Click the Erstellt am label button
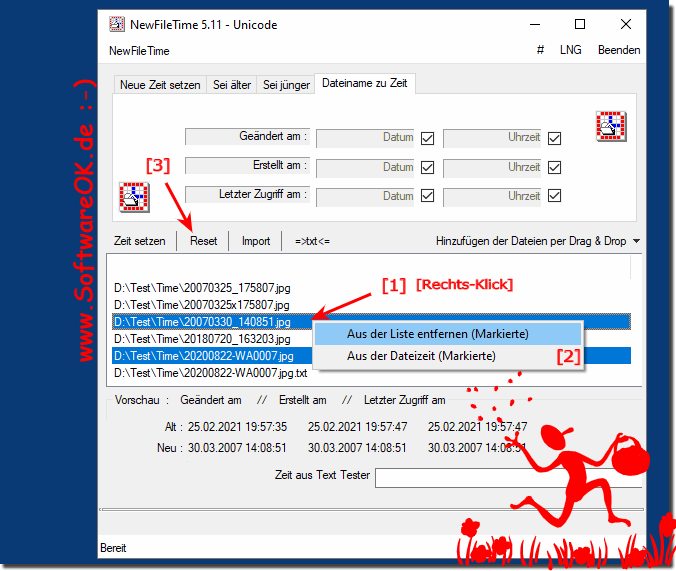The height and width of the screenshot is (571, 676). 247,166
